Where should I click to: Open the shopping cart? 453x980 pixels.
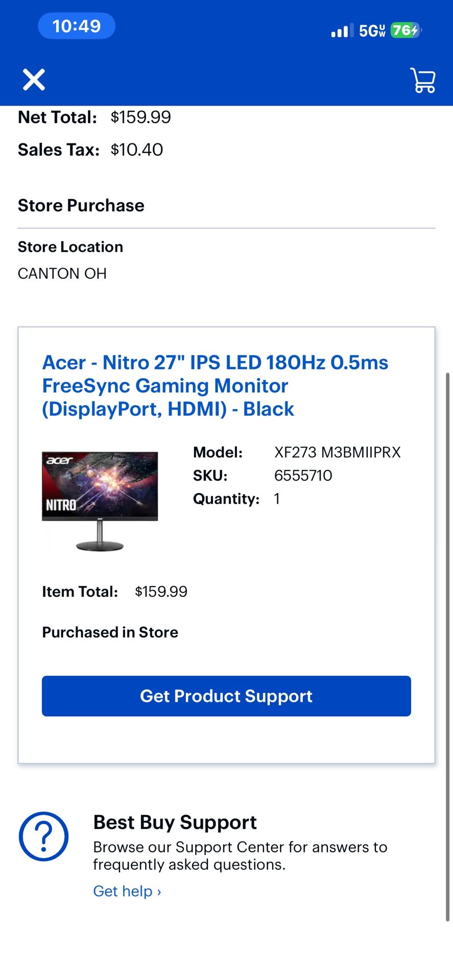(423, 81)
